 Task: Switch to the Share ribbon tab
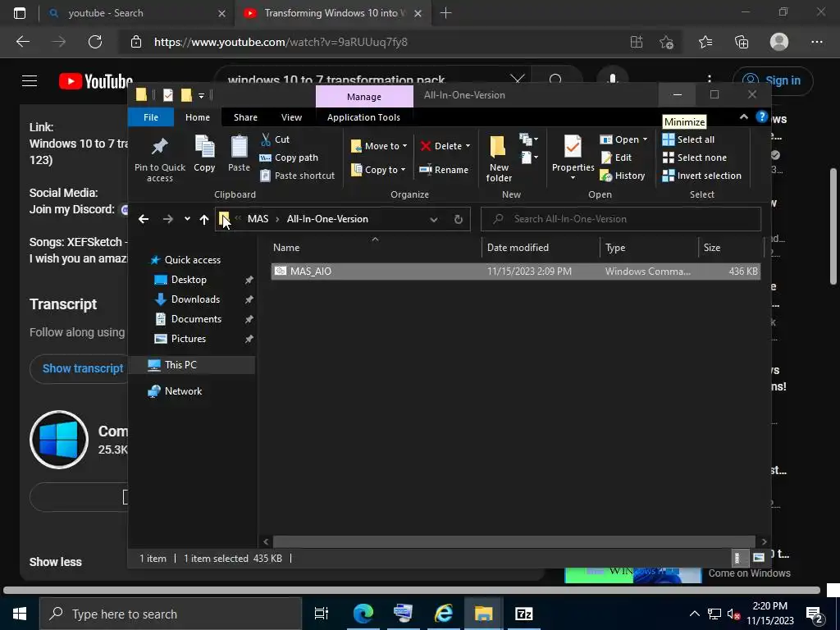click(x=245, y=117)
